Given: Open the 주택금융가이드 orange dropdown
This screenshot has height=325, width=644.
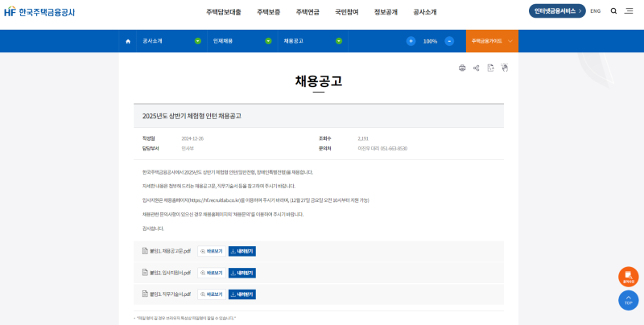Looking at the screenshot, I should [492, 41].
